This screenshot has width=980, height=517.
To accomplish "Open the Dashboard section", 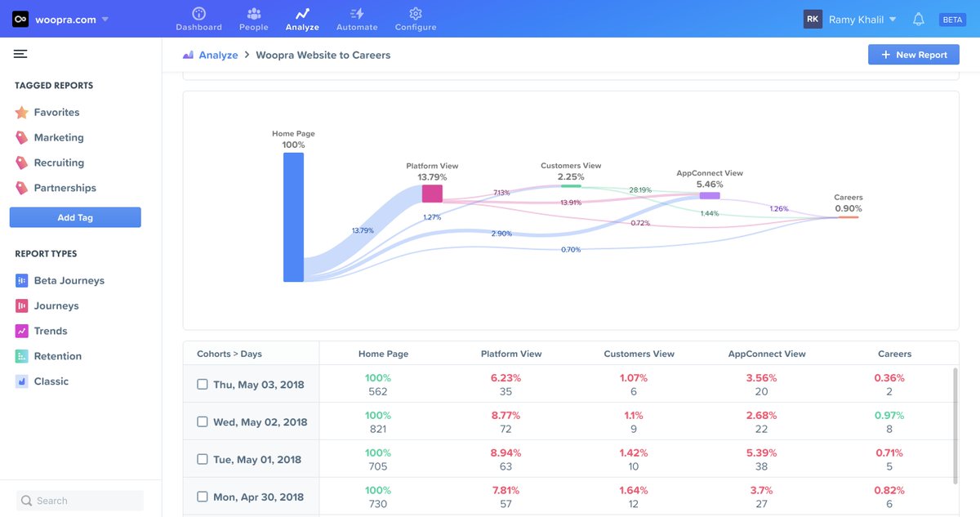I will [x=198, y=19].
